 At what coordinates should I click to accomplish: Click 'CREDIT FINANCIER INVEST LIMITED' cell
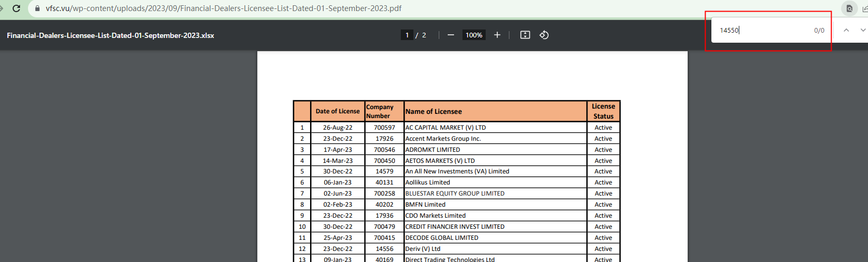click(x=495, y=227)
